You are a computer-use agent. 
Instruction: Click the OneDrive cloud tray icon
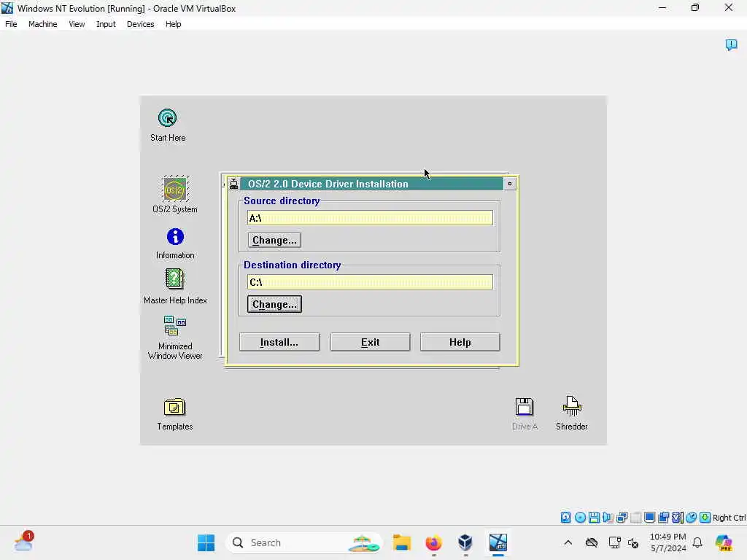(x=592, y=542)
